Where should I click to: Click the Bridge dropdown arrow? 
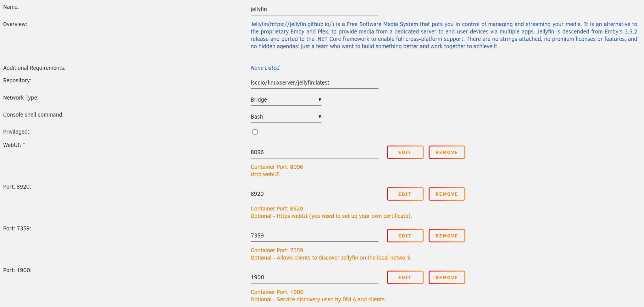coord(319,100)
